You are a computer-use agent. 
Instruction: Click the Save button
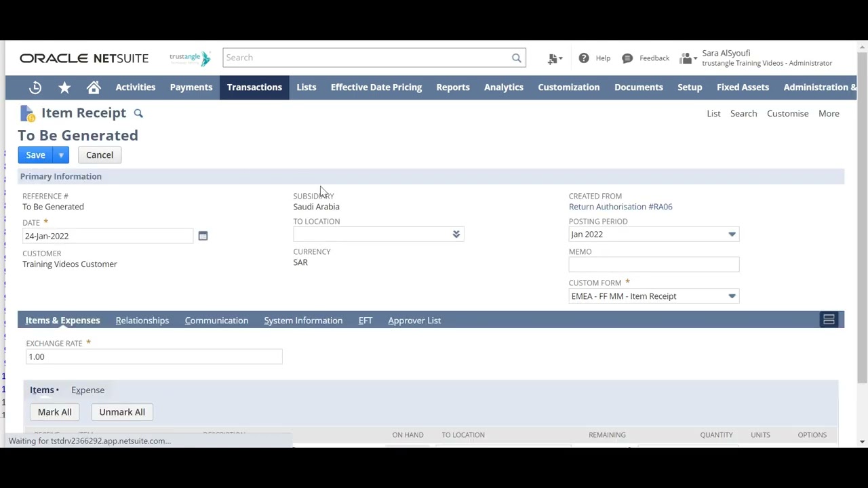click(36, 155)
